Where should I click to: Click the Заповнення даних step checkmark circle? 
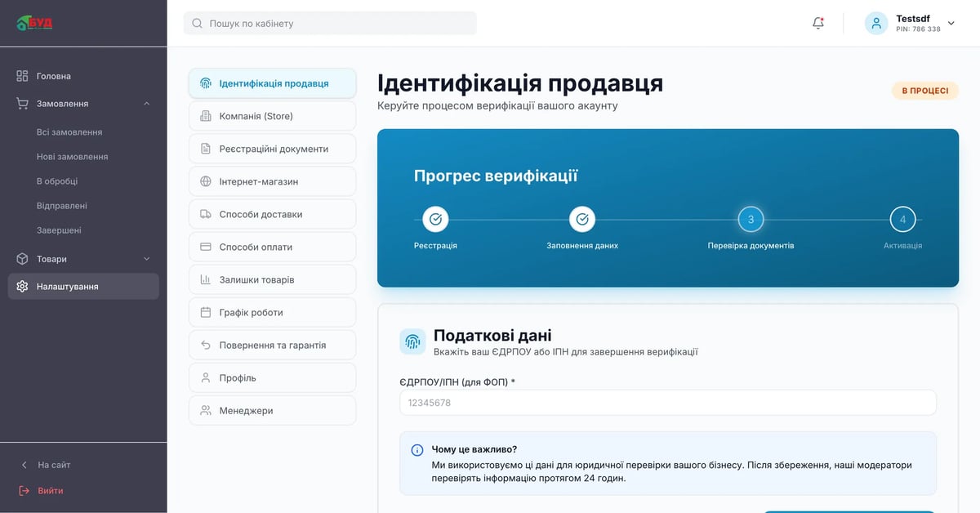pyautogui.click(x=582, y=219)
